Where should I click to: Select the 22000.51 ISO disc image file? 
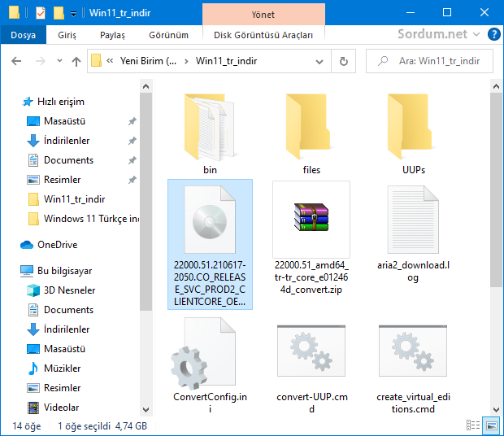pos(210,244)
